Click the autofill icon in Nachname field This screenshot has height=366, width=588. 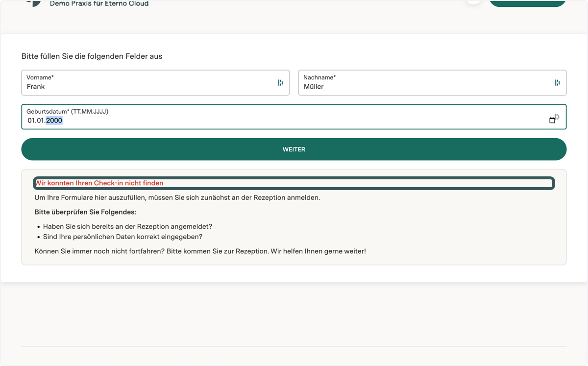557,83
